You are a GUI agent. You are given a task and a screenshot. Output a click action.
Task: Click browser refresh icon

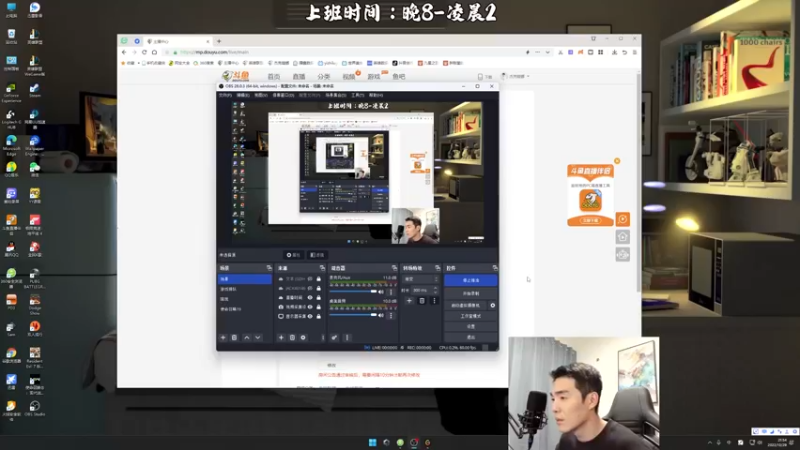144,52
